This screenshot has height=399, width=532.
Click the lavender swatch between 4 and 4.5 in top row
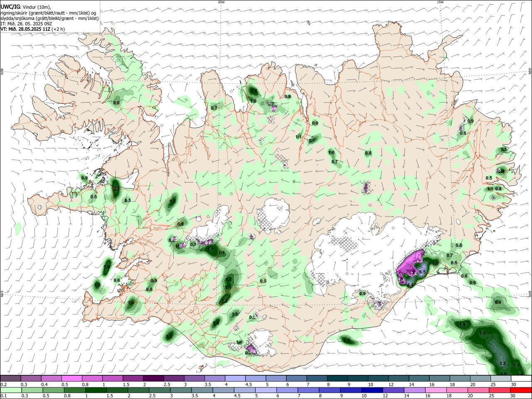(x=235, y=379)
